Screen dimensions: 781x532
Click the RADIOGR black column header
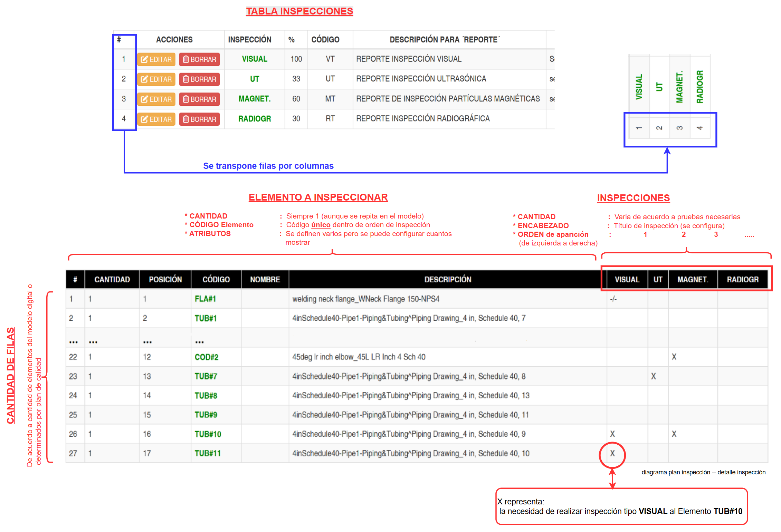[x=742, y=279]
